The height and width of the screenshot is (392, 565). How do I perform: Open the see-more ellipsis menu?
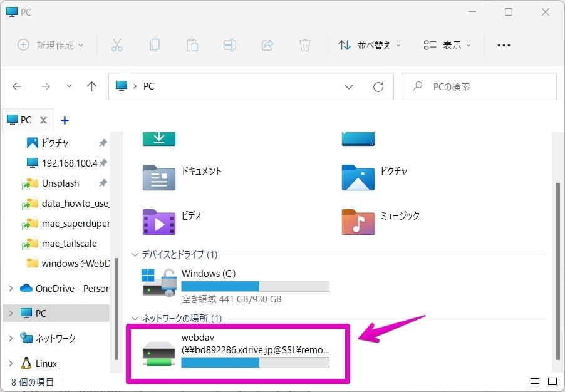coord(504,44)
